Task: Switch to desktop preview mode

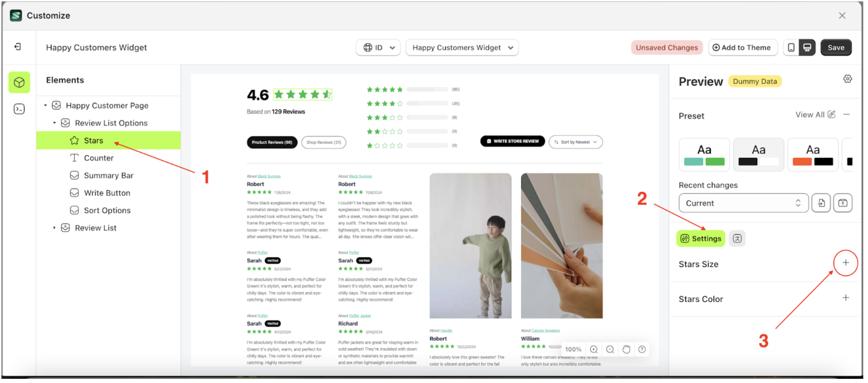Action: click(807, 47)
